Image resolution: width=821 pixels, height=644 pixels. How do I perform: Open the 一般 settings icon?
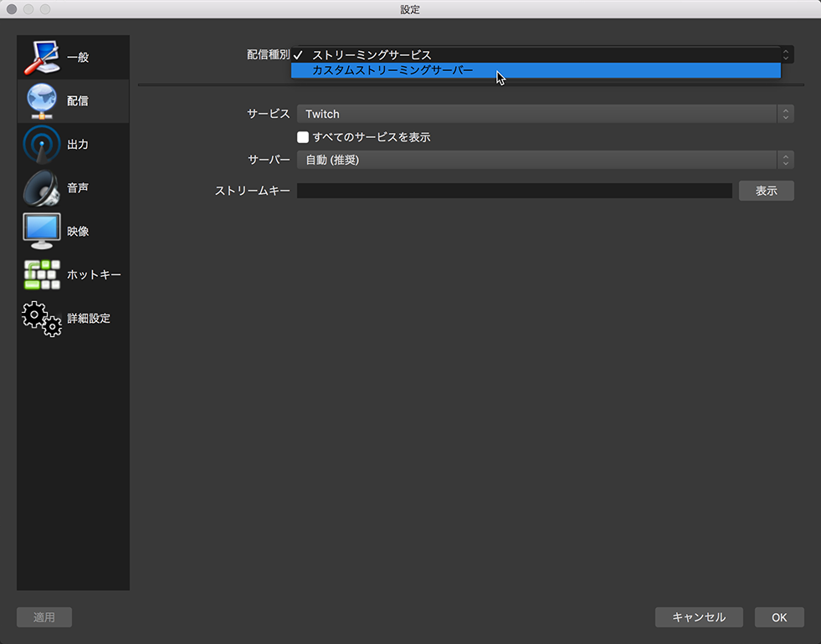(42, 57)
